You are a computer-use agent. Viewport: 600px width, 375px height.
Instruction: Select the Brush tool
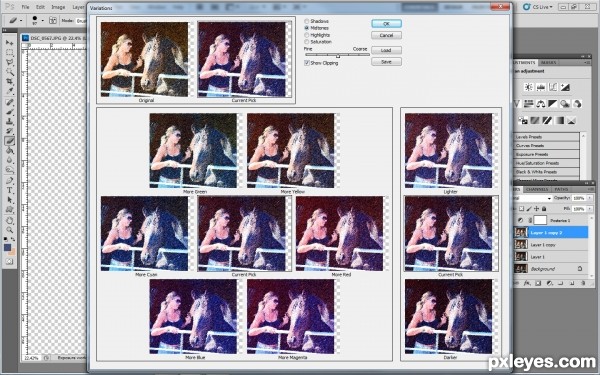click(x=10, y=112)
